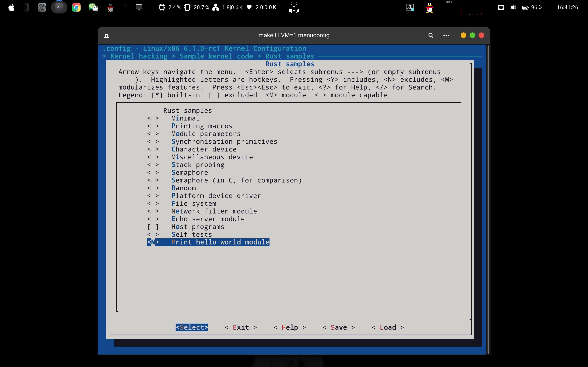
Task: Click the speaker volume icon
Action: click(x=513, y=7)
